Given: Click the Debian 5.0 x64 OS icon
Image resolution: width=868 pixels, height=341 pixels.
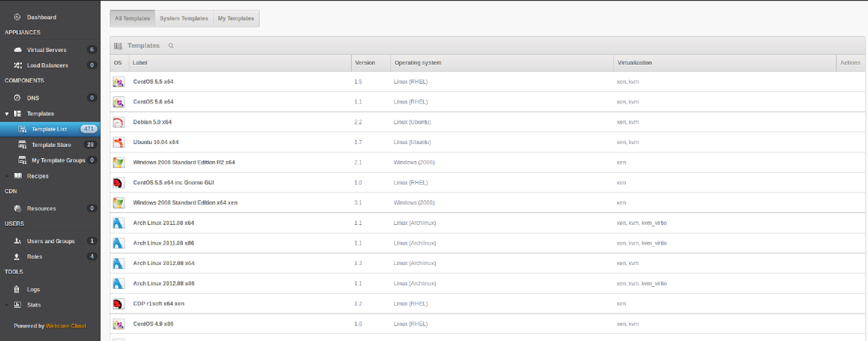Looking at the screenshot, I should click(x=118, y=122).
